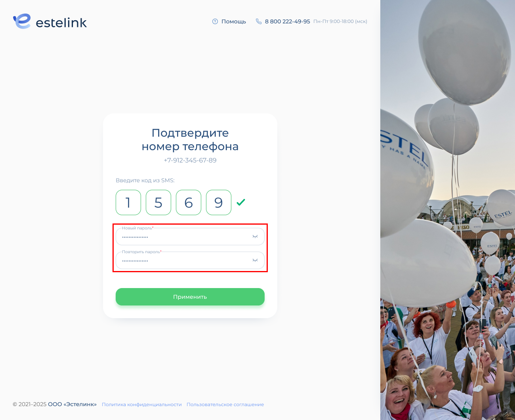
Task: Open the Помощь link
Action: pyautogui.click(x=234, y=21)
